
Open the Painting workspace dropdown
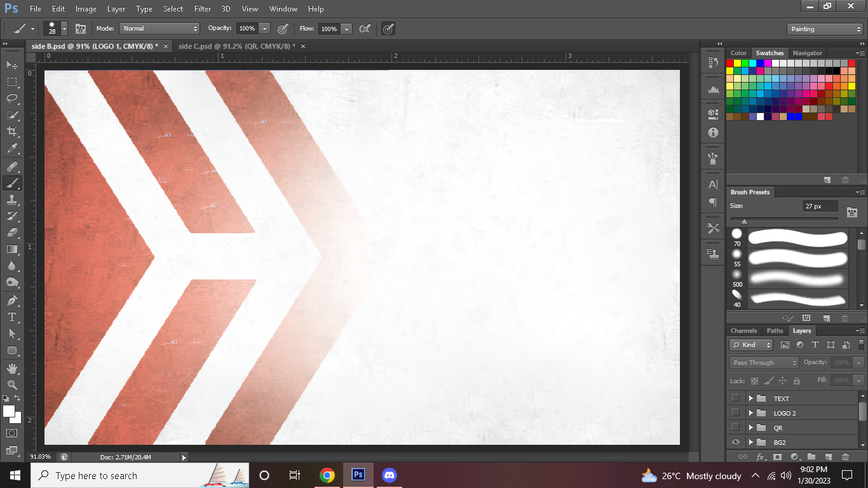click(824, 29)
